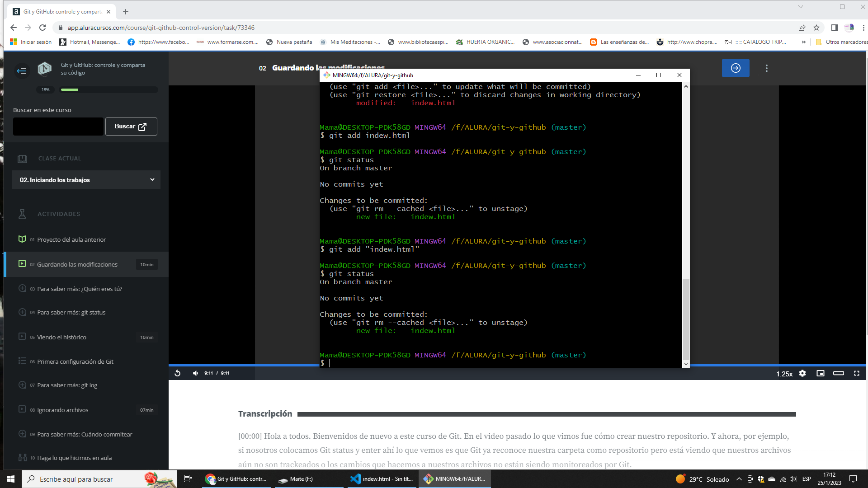The width and height of the screenshot is (868, 488).
Task: Open the MINGW64 window title-bar icon menu
Action: (x=327, y=75)
